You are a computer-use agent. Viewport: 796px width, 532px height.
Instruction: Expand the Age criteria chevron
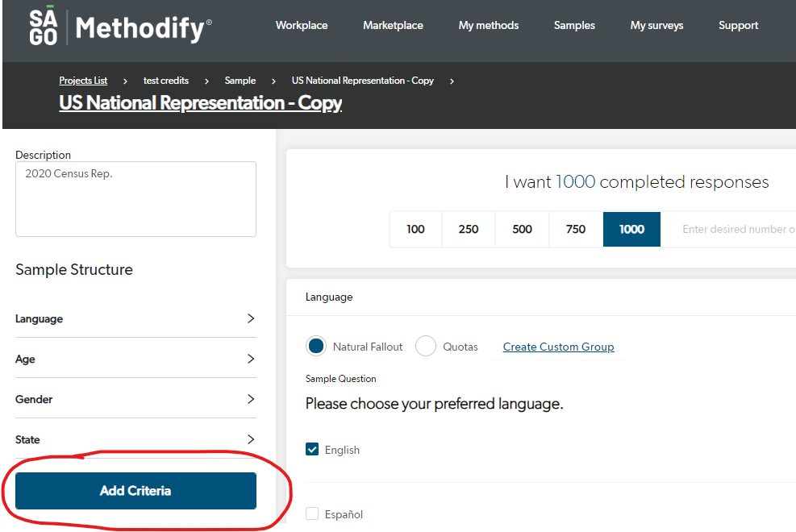click(251, 359)
